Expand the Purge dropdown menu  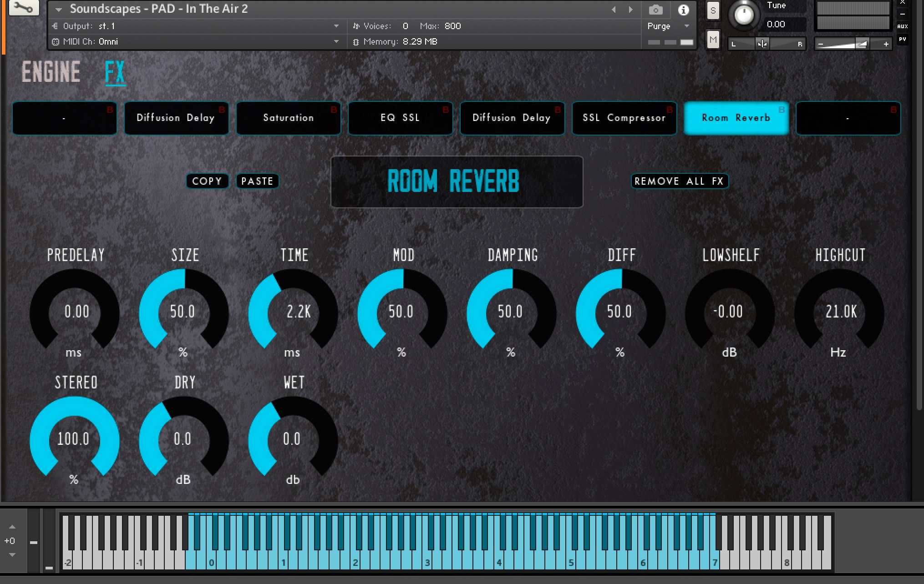[x=686, y=26]
